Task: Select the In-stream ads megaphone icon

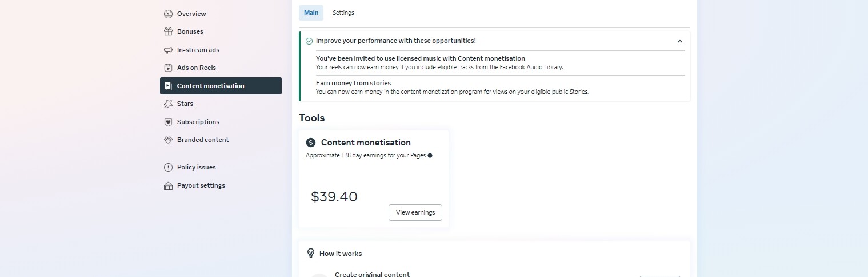Action: click(168, 50)
